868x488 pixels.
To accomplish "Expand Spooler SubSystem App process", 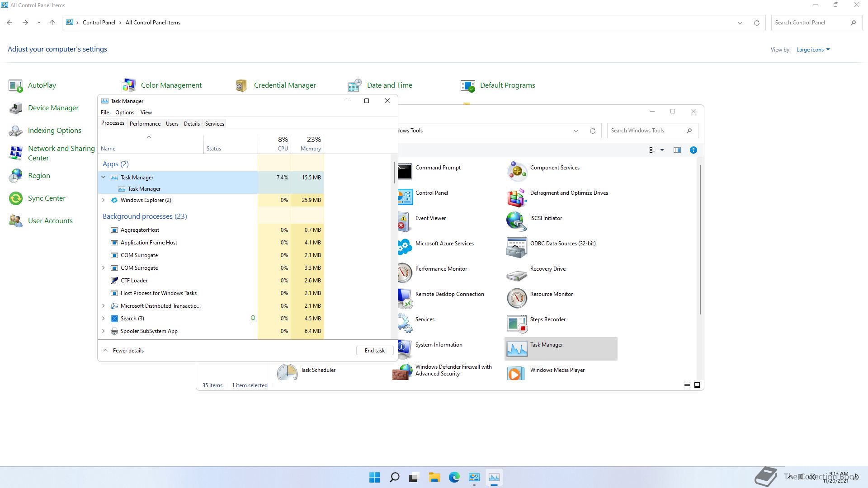I will [x=104, y=331].
